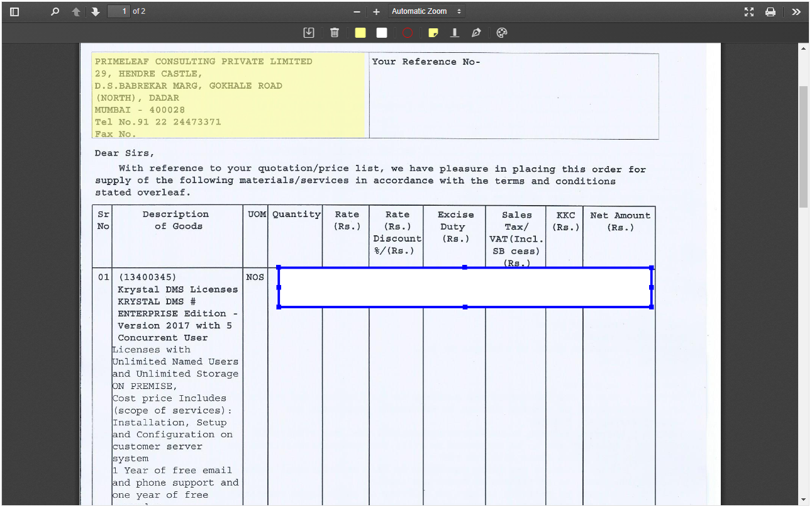The width and height of the screenshot is (812, 509).
Task: Select the yellow highlight rectangle tool
Action: click(x=360, y=33)
